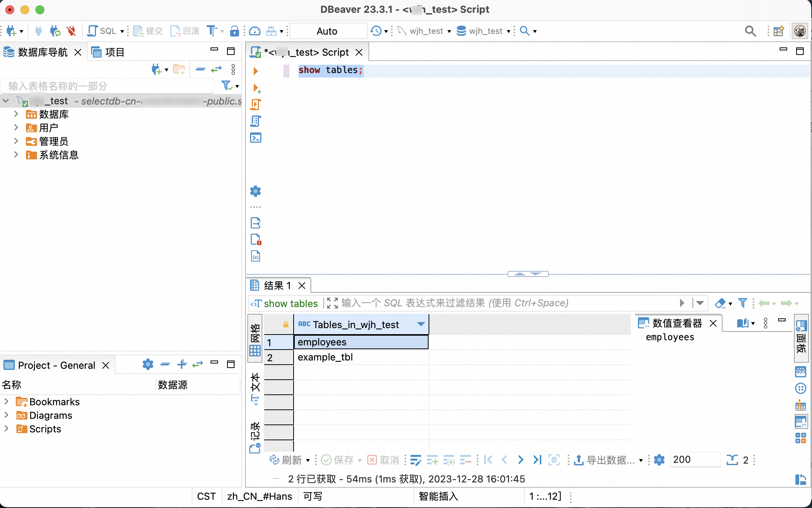Screen dimensions: 812x508
Task: Toggle the 面板 side panel button
Action: (801, 337)
